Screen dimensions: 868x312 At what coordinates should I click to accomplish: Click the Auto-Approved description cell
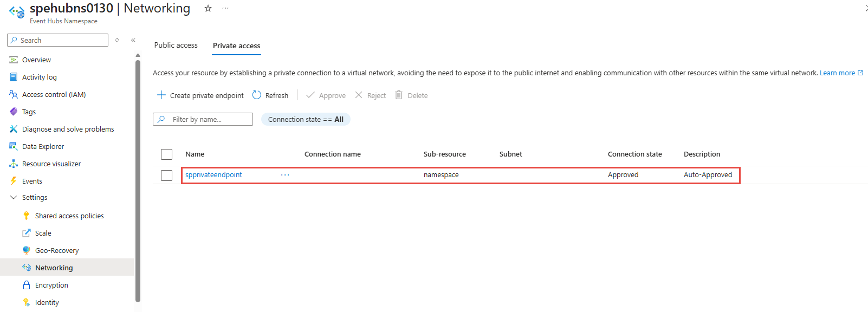click(708, 174)
